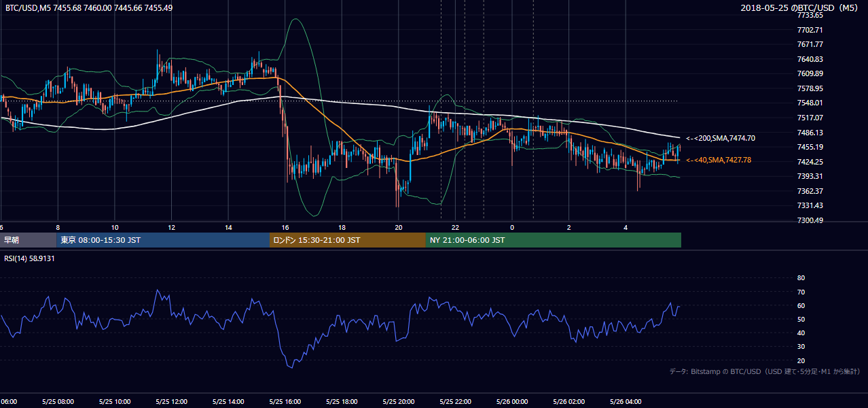Screen dimensions: 868x408
Task: Click the 7671.77 price axis label
Action: click(x=810, y=44)
